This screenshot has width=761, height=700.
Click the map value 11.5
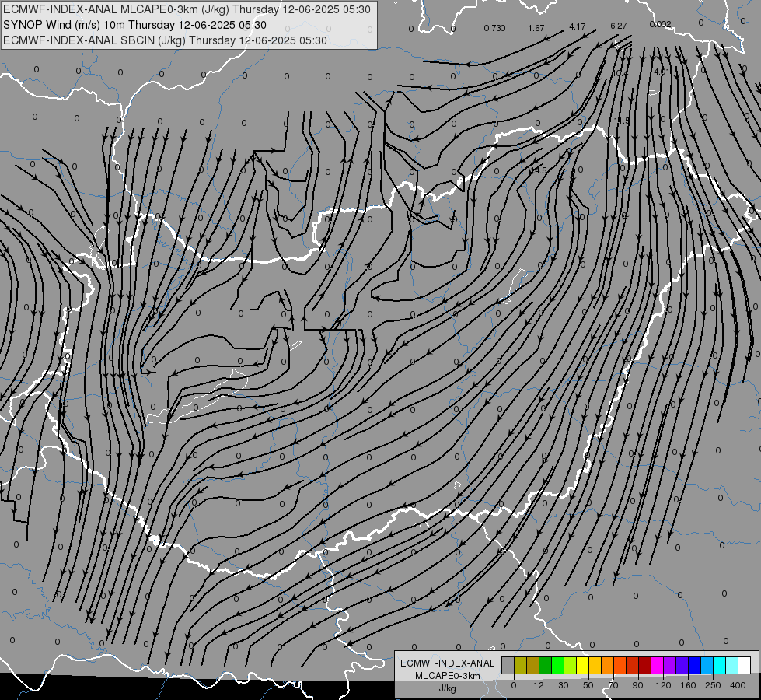(621, 121)
